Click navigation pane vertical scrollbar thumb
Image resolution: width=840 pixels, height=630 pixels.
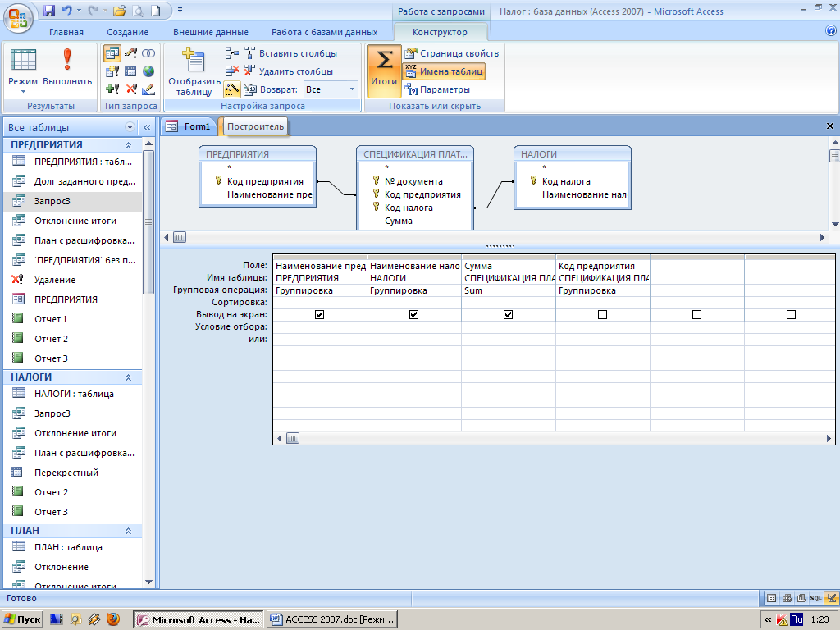pyautogui.click(x=148, y=221)
